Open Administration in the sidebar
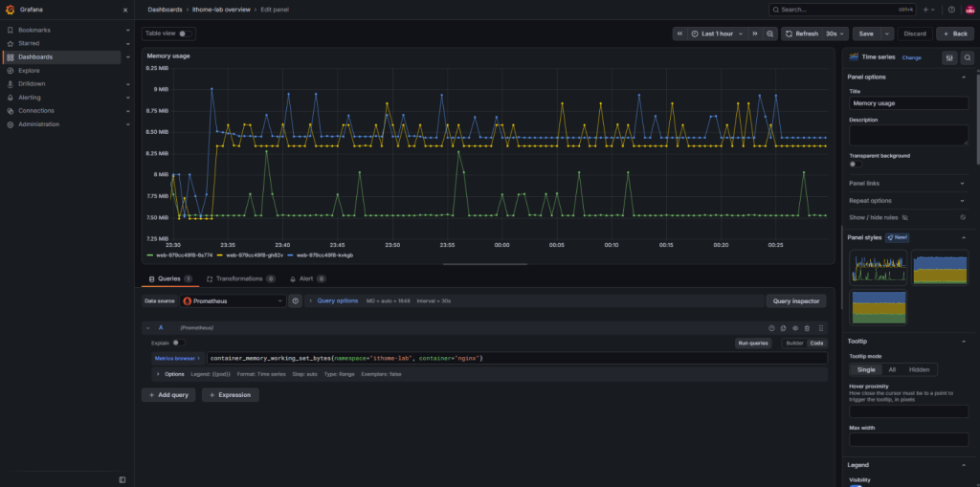Screen dimensions: 980x487 tap(38, 124)
